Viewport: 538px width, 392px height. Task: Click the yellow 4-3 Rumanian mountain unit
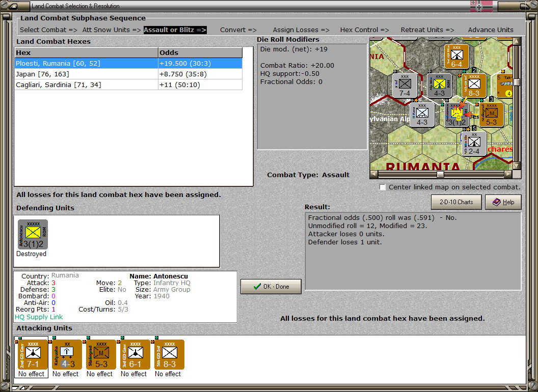tap(439, 86)
